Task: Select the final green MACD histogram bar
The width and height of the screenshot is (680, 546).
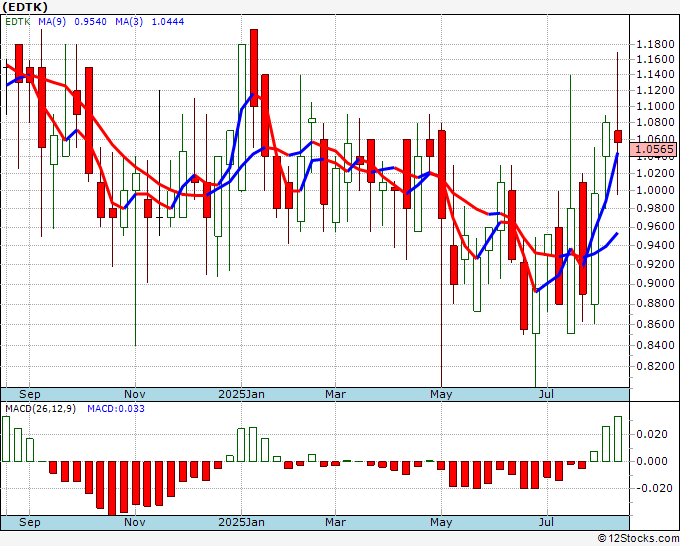Action: pyautogui.click(x=618, y=439)
